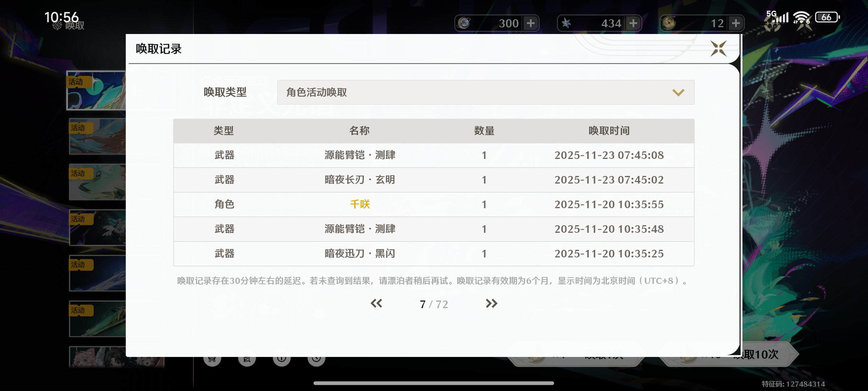Click the 7 / 72 page indicator
This screenshot has width=868, height=391.
point(434,304)
